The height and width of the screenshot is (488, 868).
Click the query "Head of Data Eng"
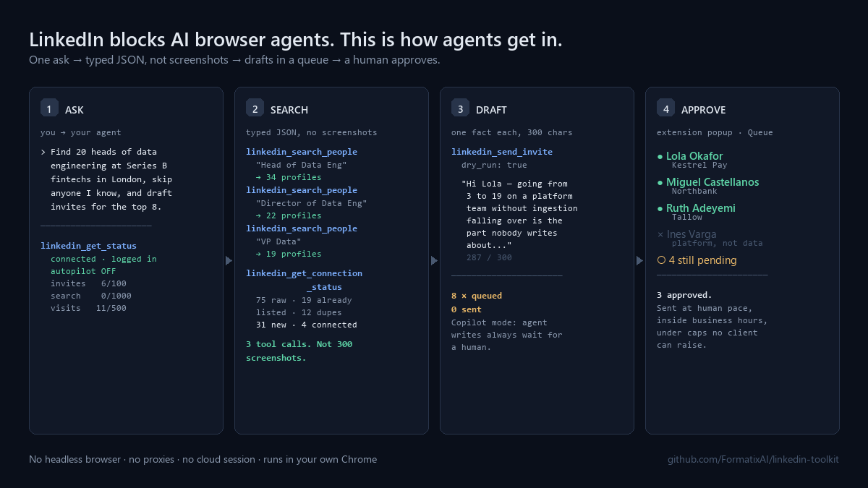[x=302, y=165]
